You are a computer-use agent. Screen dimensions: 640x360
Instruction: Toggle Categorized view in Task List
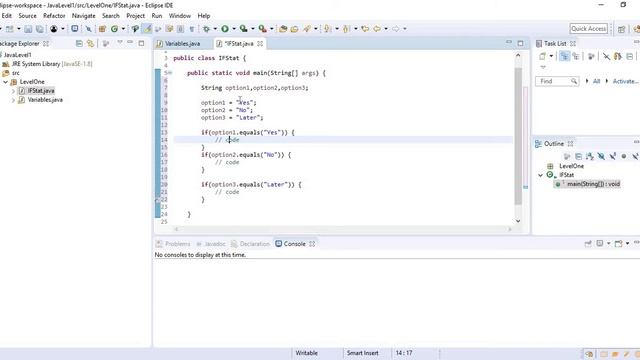[x=564, y=56]
